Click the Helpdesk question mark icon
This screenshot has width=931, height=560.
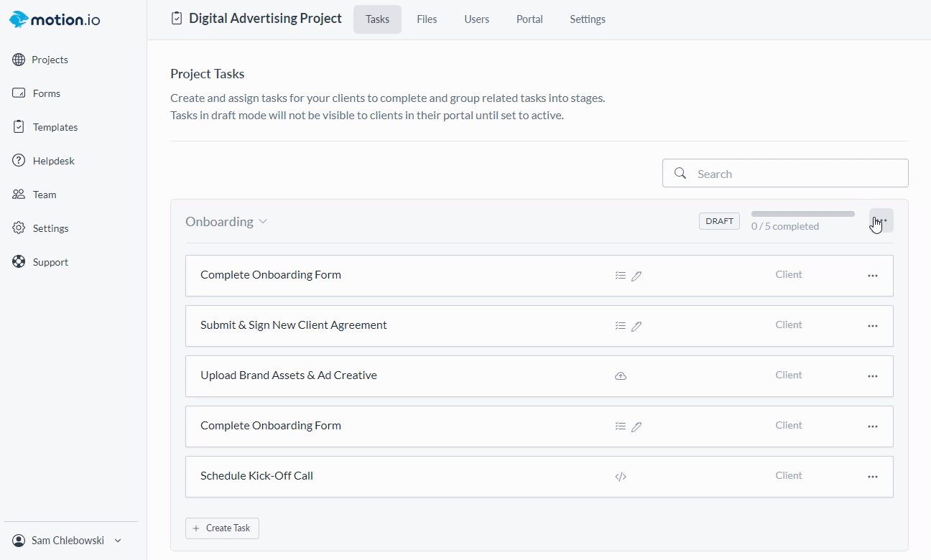19,161
